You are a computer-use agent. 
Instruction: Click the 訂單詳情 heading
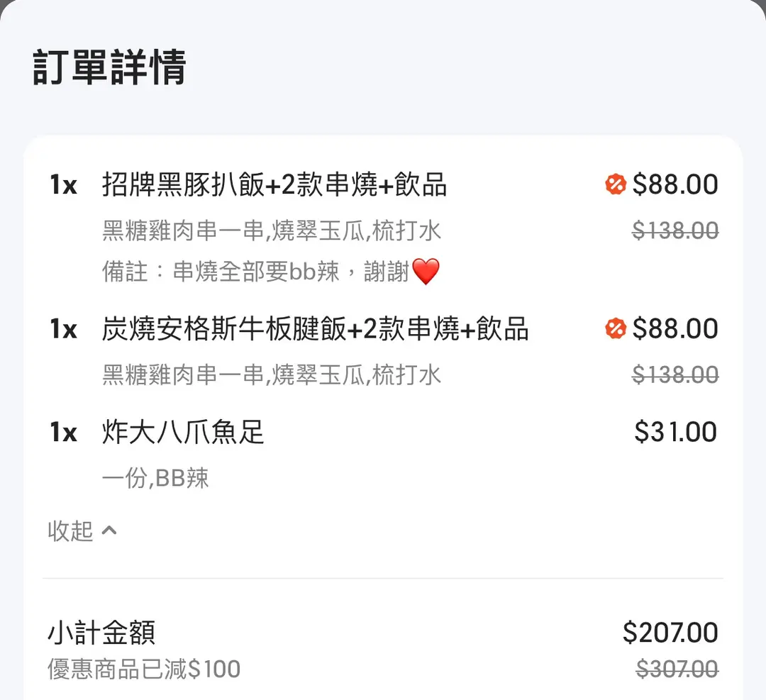pyautogui.click(x=109, y=67)
